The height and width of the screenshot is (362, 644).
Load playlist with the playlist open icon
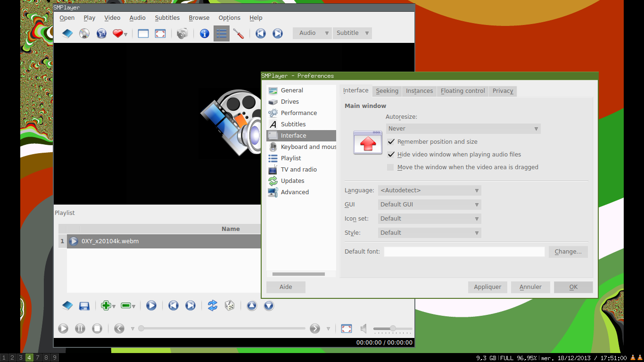(x=67, y=306)
